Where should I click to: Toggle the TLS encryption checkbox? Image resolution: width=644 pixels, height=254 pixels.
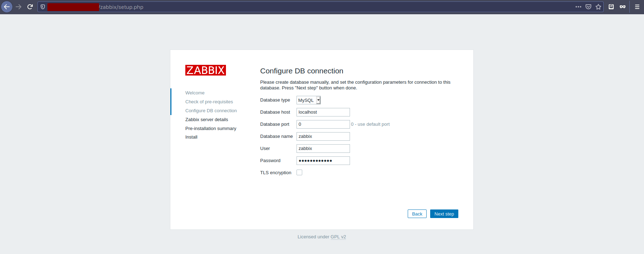299,172
